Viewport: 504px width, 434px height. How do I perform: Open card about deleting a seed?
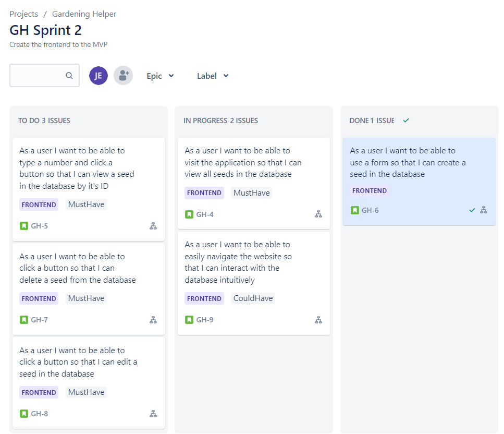click(x=89, y=289)
